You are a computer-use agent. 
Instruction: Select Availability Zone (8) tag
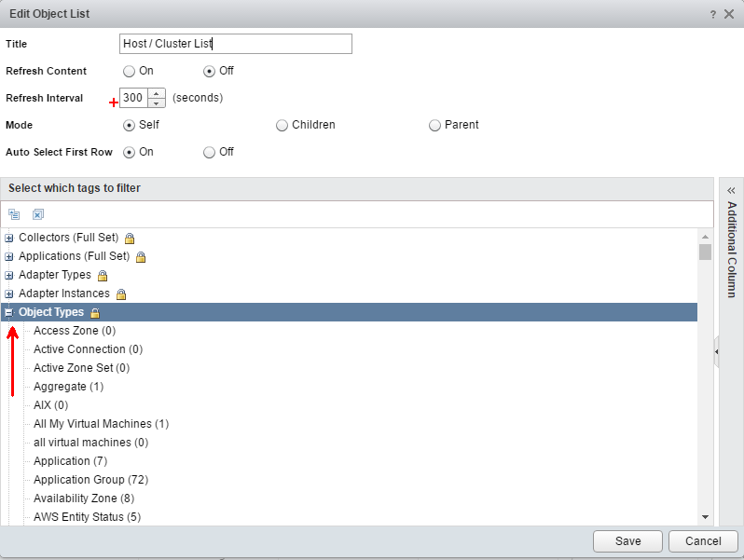(83, 499)
